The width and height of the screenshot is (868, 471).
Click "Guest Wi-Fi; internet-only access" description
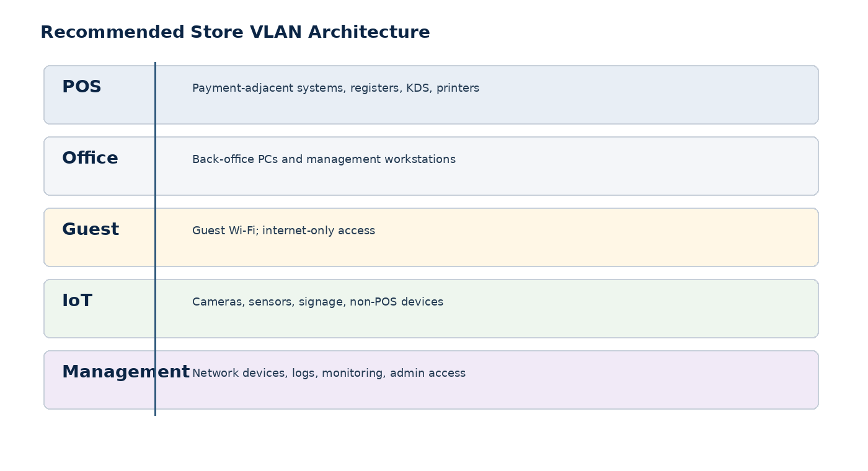pos(283,231)
